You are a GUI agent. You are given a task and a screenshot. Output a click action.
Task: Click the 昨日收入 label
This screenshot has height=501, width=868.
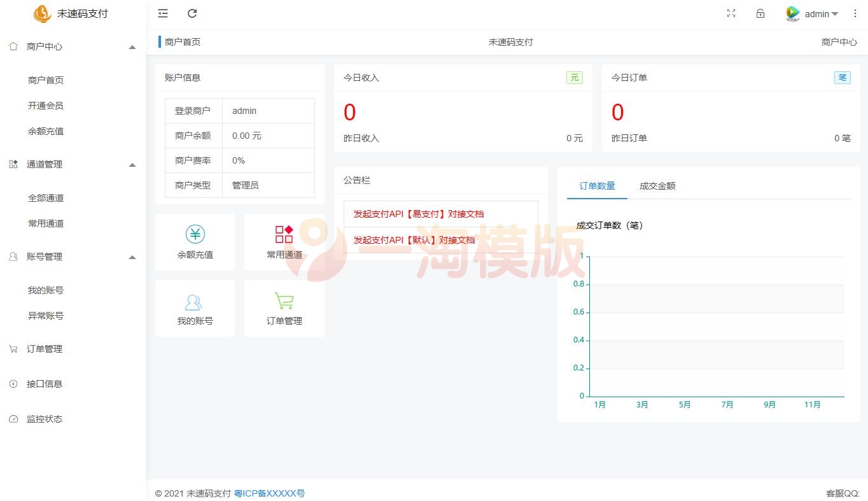point(361,138)
